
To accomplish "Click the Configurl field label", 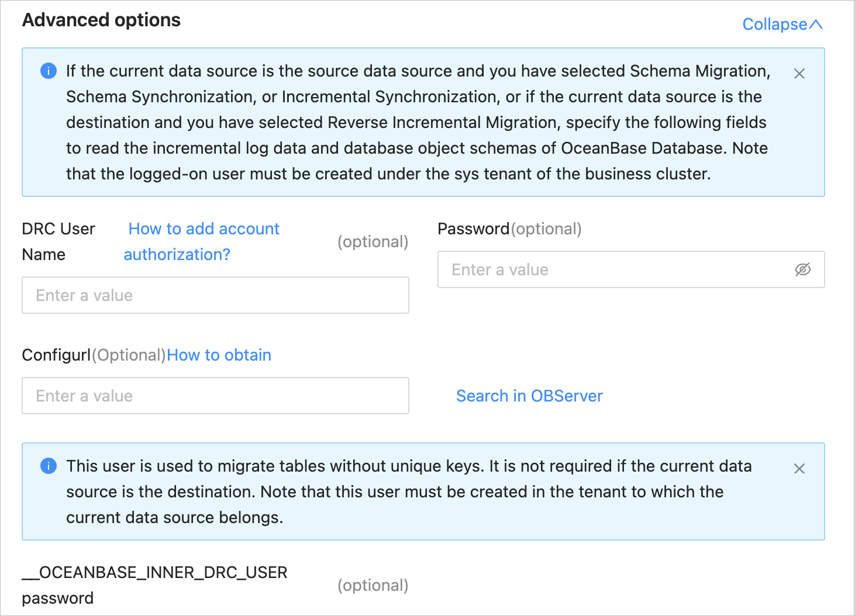I will [56, 355].
